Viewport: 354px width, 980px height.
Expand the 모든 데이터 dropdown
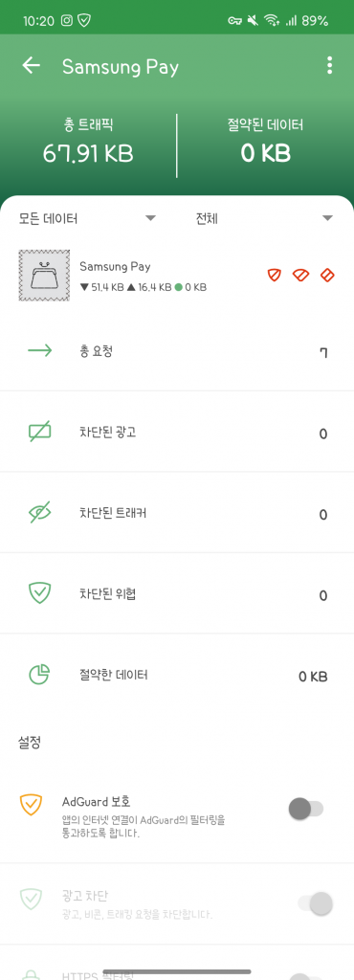pyautogui.click(x=87, y=219)
